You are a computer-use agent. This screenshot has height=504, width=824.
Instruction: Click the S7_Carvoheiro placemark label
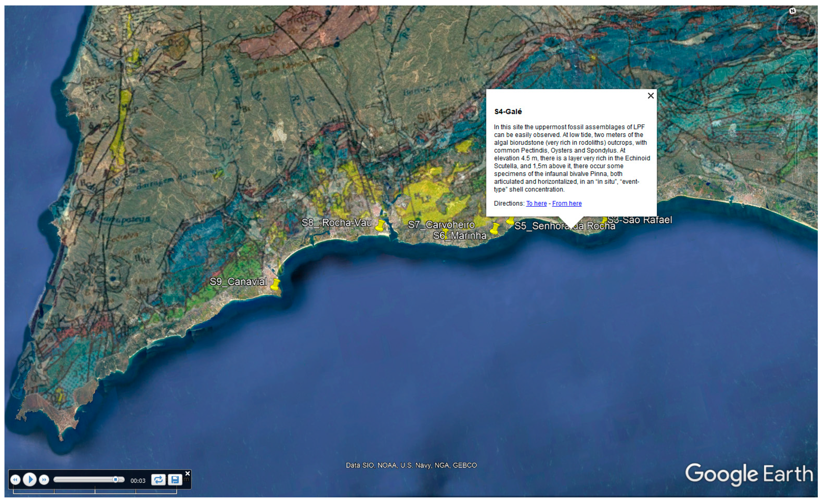[x=441, y=225]
